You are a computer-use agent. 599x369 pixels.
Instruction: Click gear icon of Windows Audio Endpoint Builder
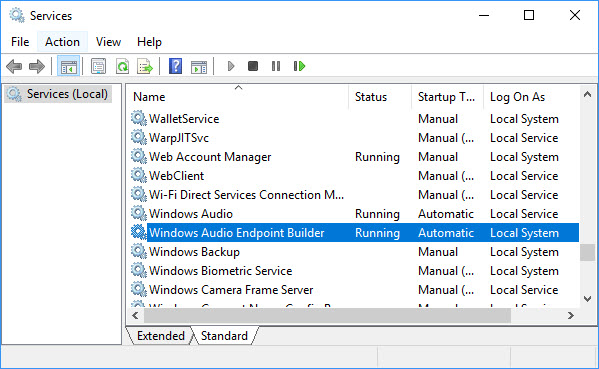point(139,232)
